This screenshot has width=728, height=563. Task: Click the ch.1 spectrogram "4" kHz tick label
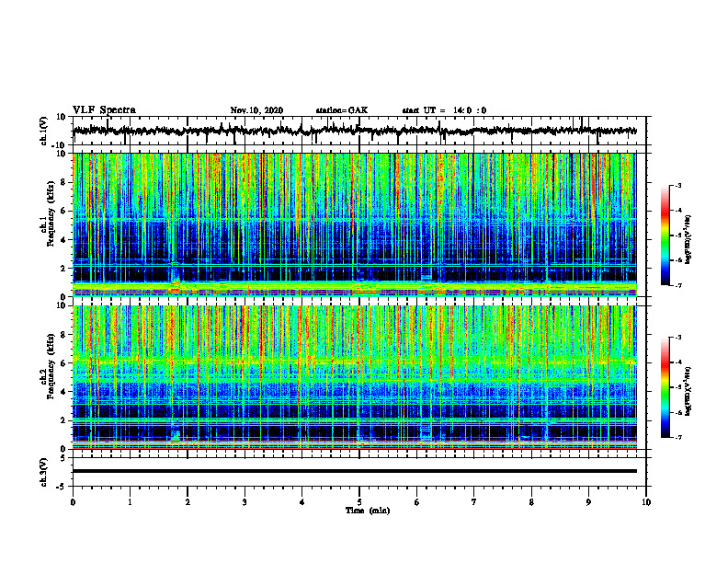[63, 240]
